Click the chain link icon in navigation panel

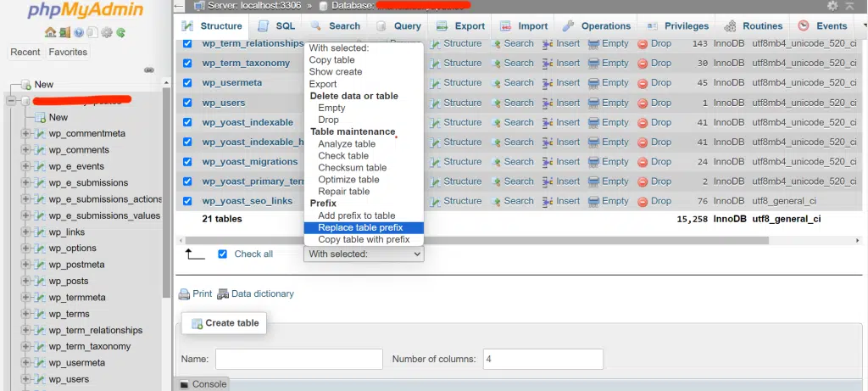click(148, 70)
